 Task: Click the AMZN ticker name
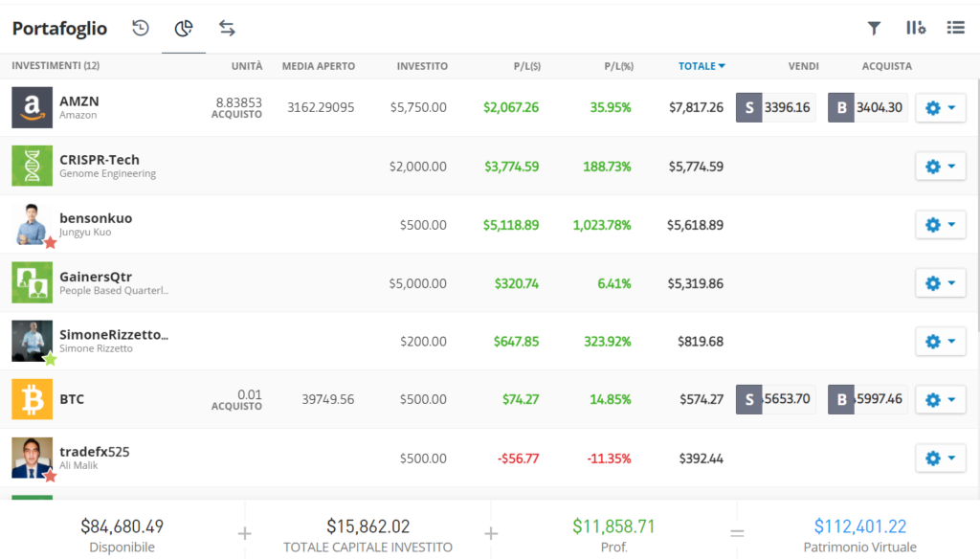[79, 101]
